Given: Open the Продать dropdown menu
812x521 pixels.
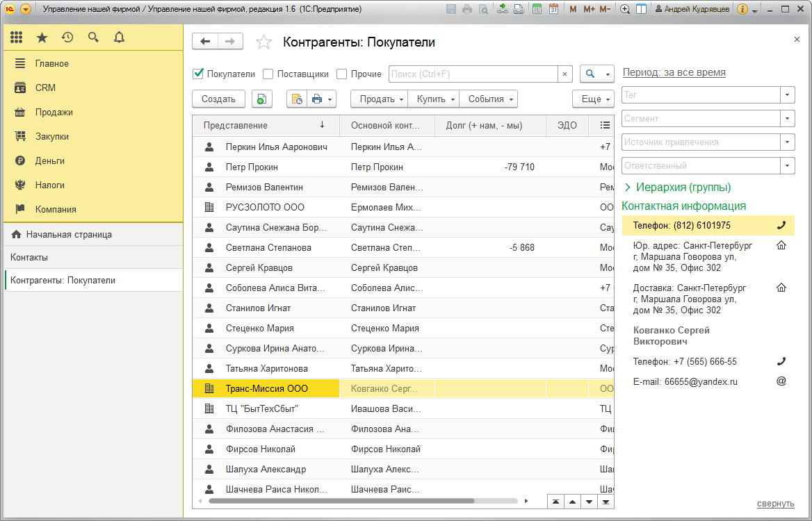Looking at the screenshot, I should (379, 99).
